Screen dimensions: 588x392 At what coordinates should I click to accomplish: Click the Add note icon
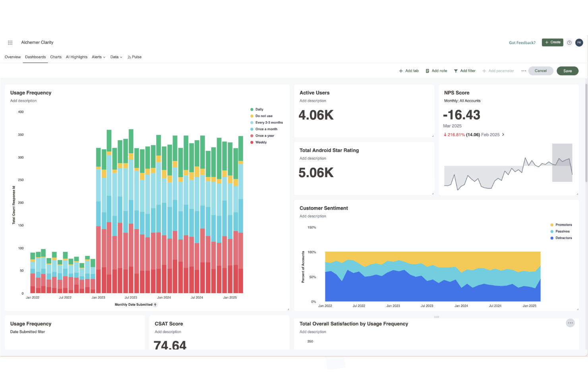pos(427,71)
